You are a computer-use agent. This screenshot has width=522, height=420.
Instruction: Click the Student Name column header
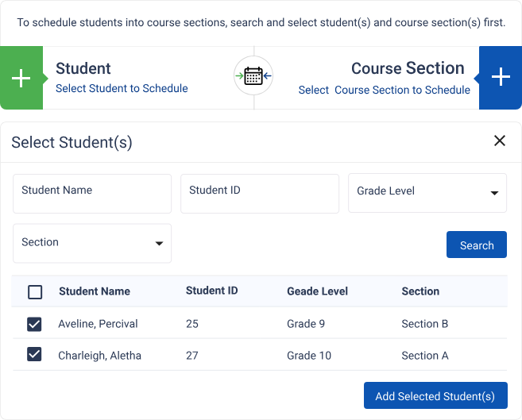coord(95,291)
